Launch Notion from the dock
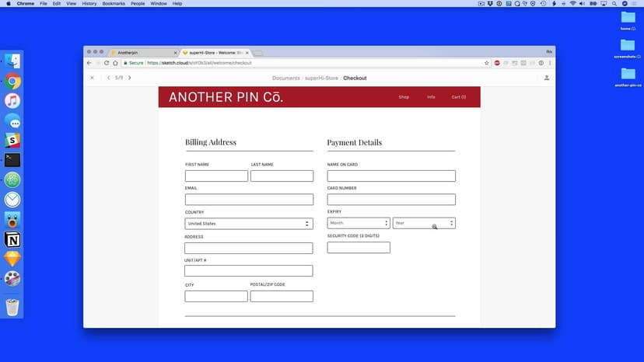The height and width of the screenshot is (362, 644). coord(12,239)
